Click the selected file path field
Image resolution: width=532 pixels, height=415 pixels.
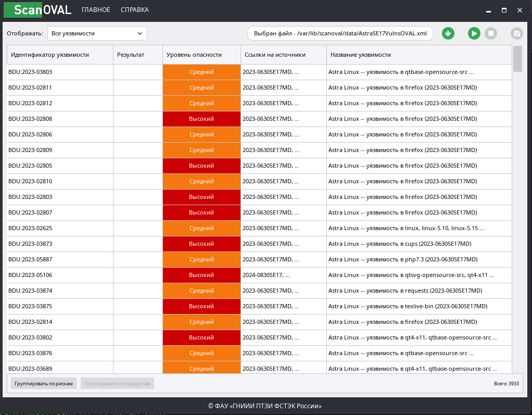point(340,33)
